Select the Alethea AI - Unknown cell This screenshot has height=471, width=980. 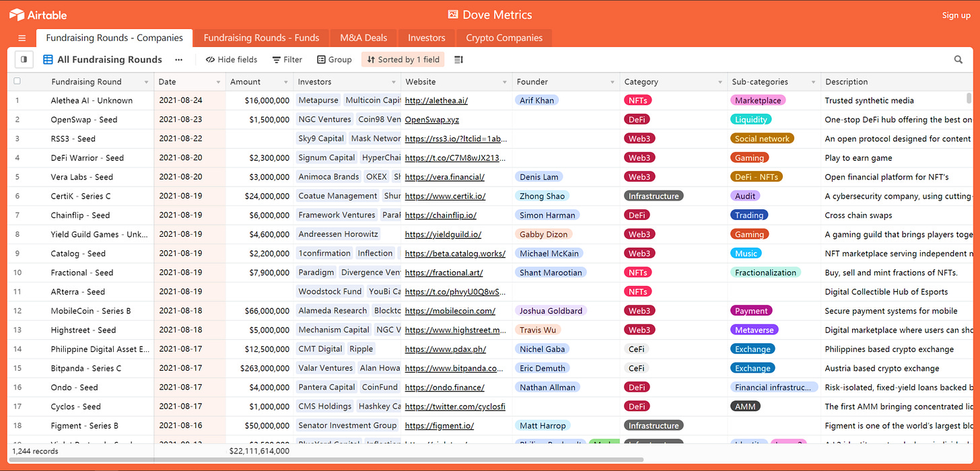[x=92, y=100]
